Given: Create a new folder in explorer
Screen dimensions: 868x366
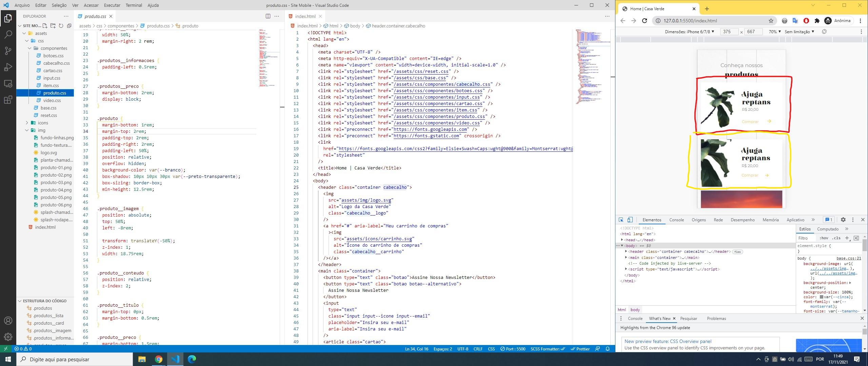Looking at the screenshot, I should click(53, 26).
